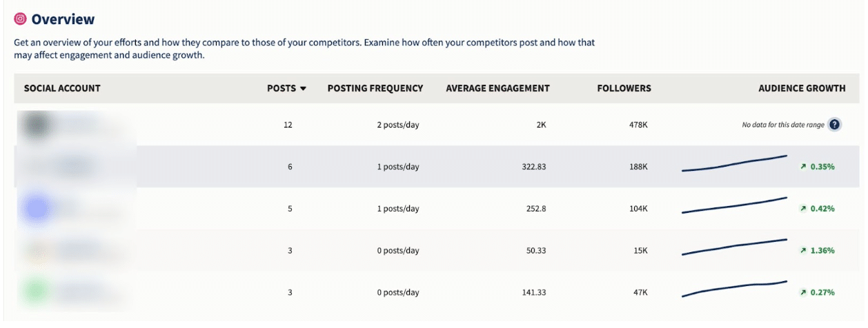Click the Instagram icon beside Overview
Image resolution: width=868 pixels, height=328 pixels.
[20, 19]
